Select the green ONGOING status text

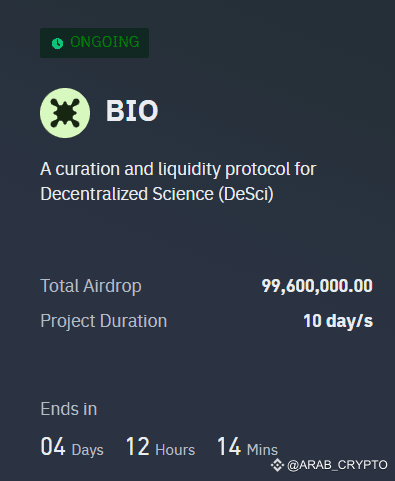(105, 42)
